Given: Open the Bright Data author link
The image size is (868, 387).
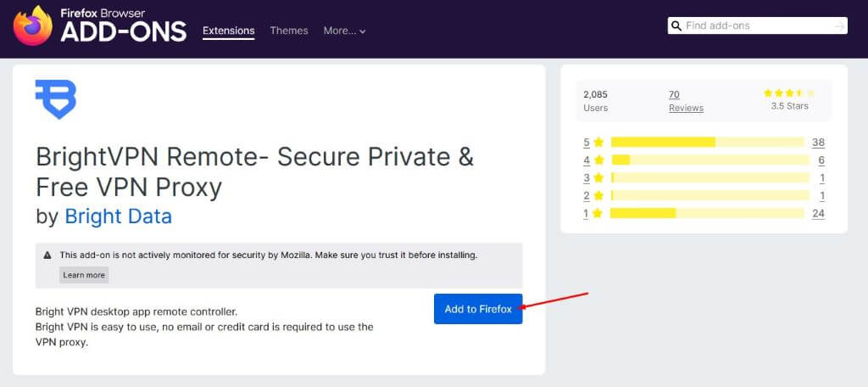Looking at the screenshot, I should click(119, 216).
